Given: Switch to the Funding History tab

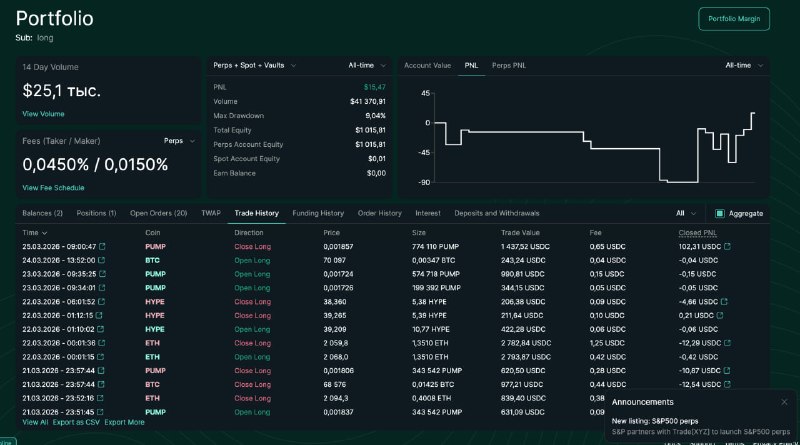Looking at the screenshot, I should pyautogui.click(x=318, y=213).
